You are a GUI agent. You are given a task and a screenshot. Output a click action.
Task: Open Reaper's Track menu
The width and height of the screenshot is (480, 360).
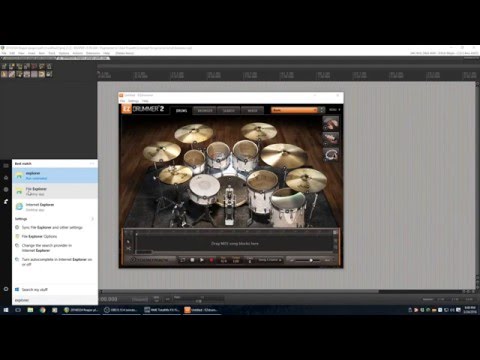click(x=52, y=53)
